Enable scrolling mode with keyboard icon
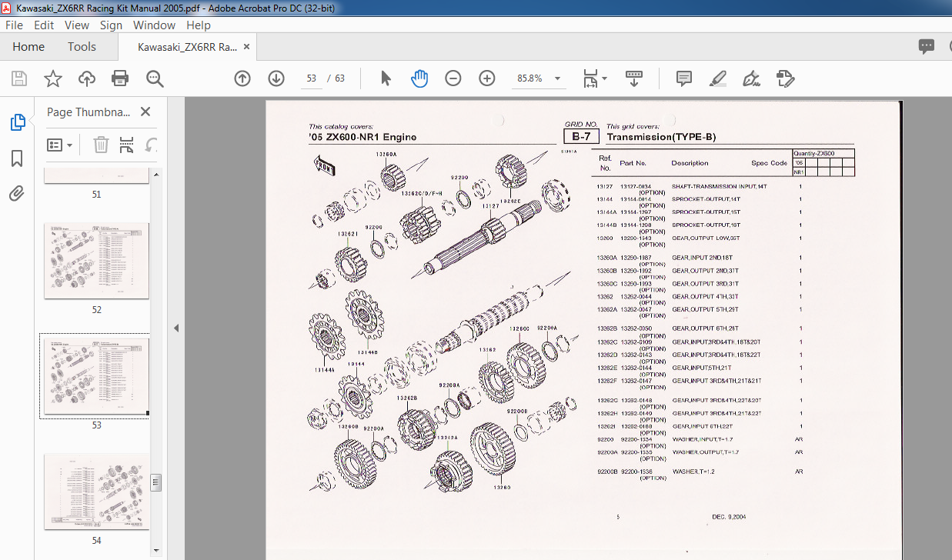The height and width of the screenshot is (560, 952). (634, 78)
